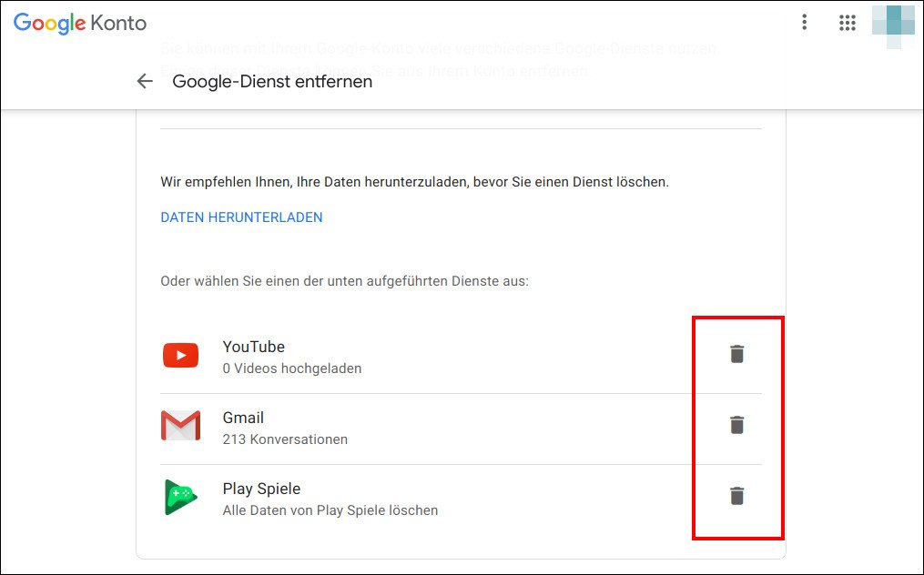Click the '213 Konversationen' text
This screenshot has width=924, height=575.
285,439
